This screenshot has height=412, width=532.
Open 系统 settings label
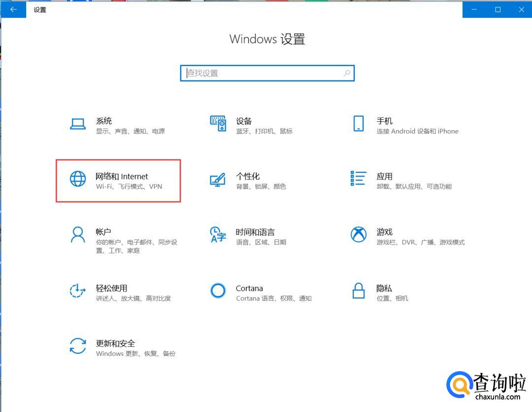(104, 121)
